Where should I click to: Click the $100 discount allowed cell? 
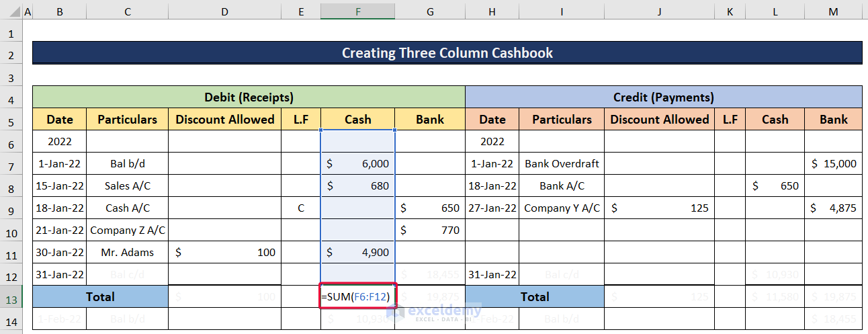224,252
